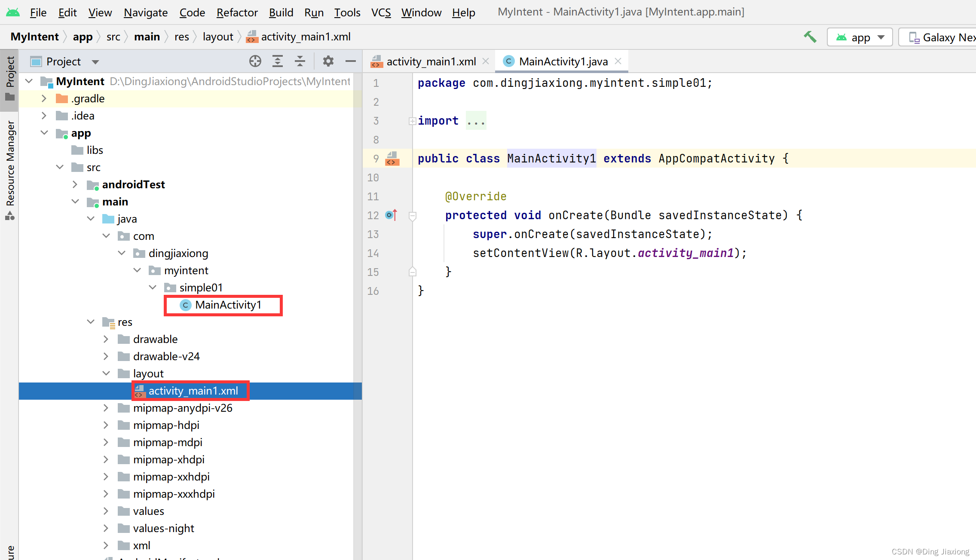Open the Refactor menu
The image size is (976, 560).
(237, 12)
